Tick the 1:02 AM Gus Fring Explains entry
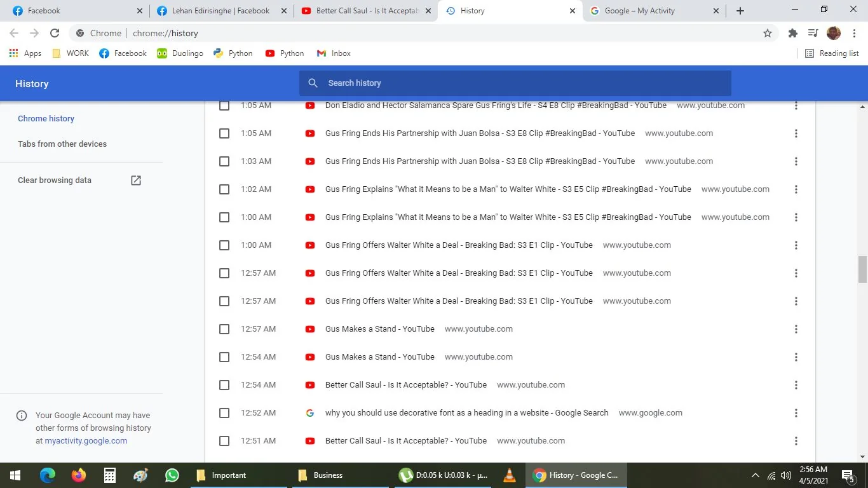Image resolution: width=868 pixels, height=488 pixels. tap(224, 189)
